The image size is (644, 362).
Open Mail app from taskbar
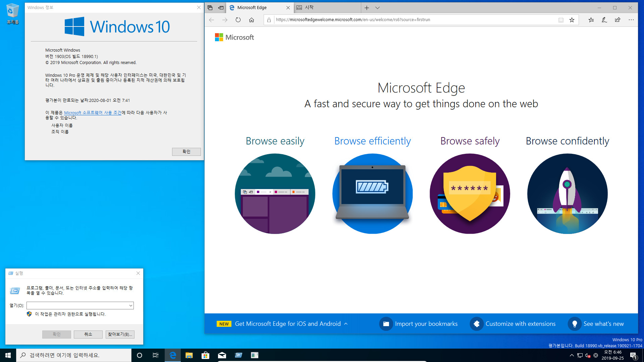pos(222,355)
